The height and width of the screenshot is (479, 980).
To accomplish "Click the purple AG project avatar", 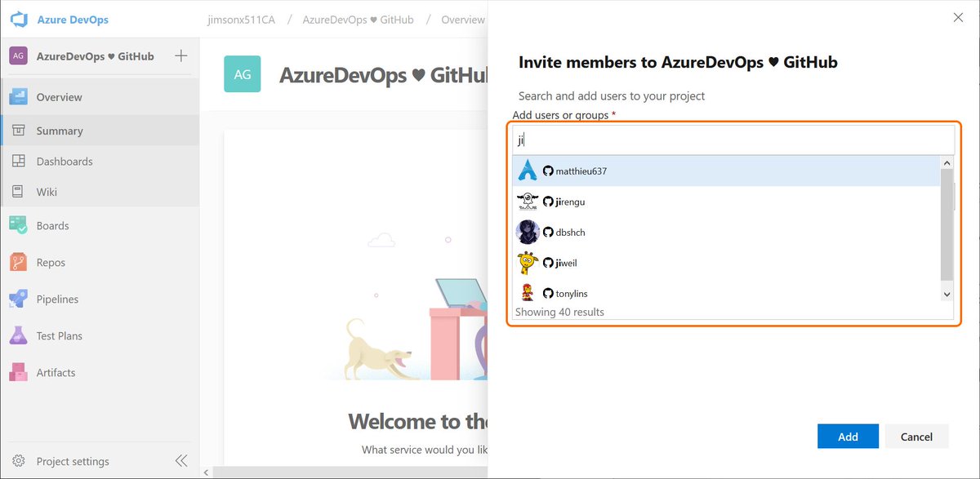I will coord(19,56).
